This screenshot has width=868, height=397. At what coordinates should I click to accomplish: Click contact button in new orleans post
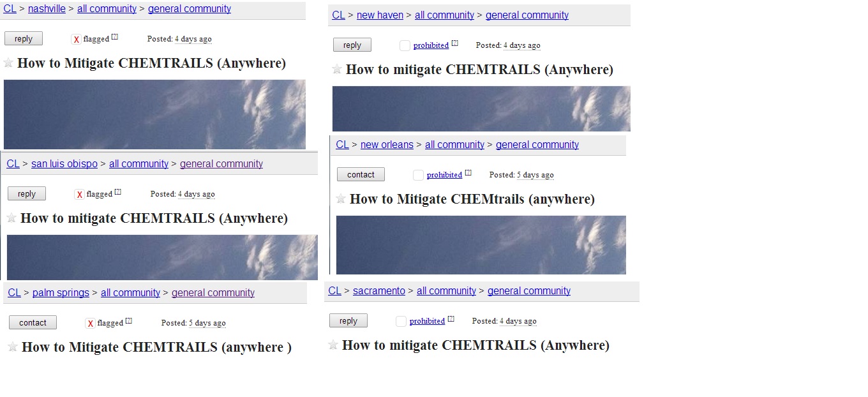361,174
